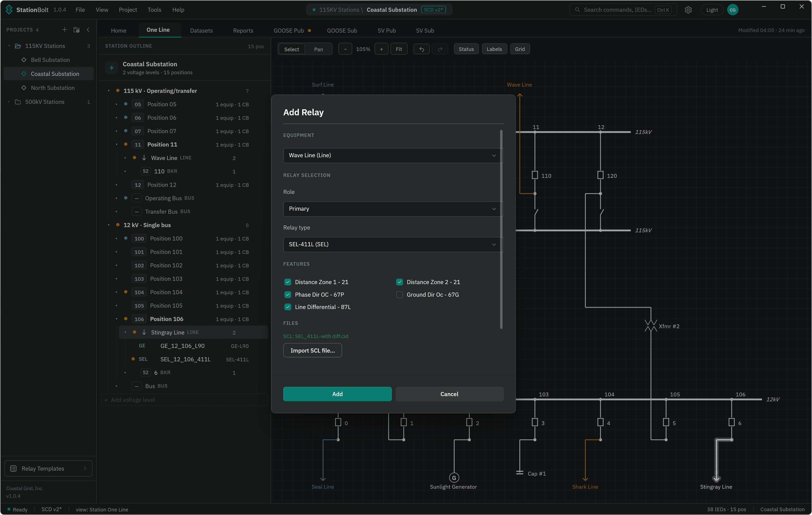Click the Fit zoom button
Screen dimensions: 812x515
[399, 49]
